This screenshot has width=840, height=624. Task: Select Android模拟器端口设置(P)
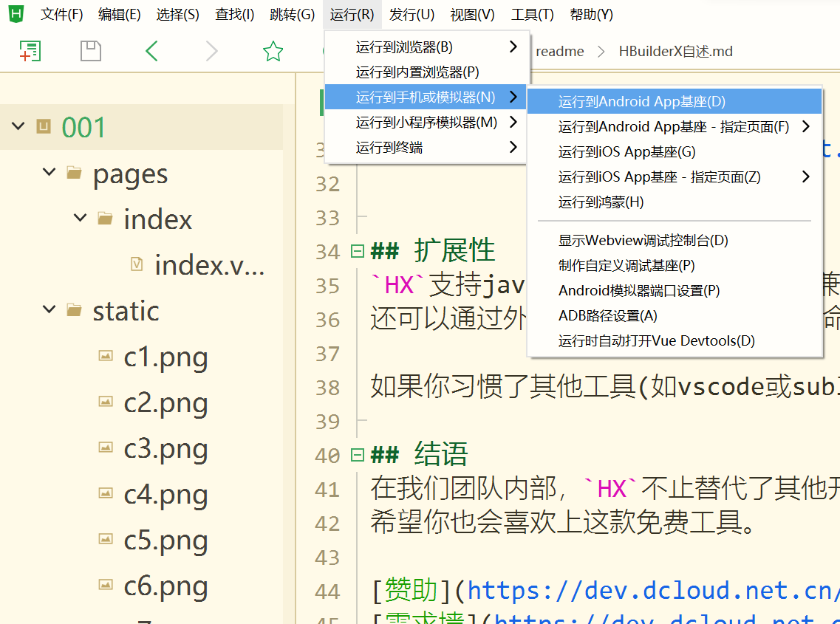coord(675,290)
